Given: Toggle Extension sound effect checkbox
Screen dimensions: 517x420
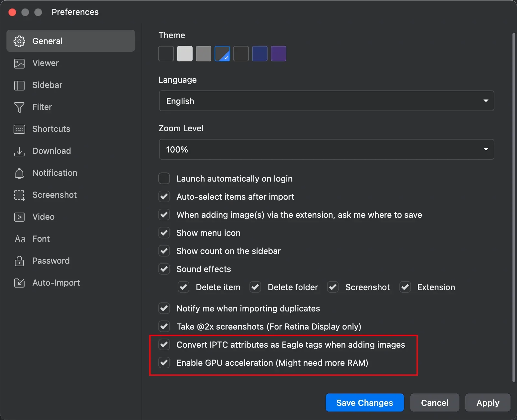Looking at the screenshot, I should pyautogui.click(x=405, y=287).
